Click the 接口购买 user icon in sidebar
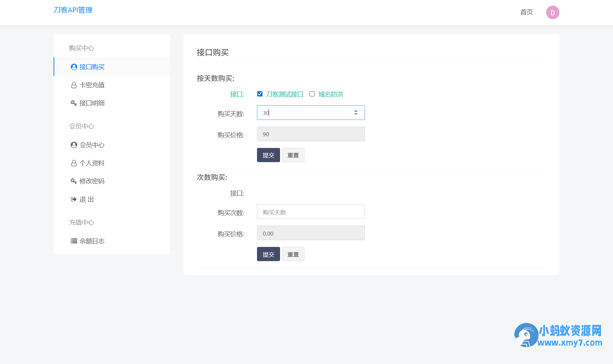 click(74, 67)
